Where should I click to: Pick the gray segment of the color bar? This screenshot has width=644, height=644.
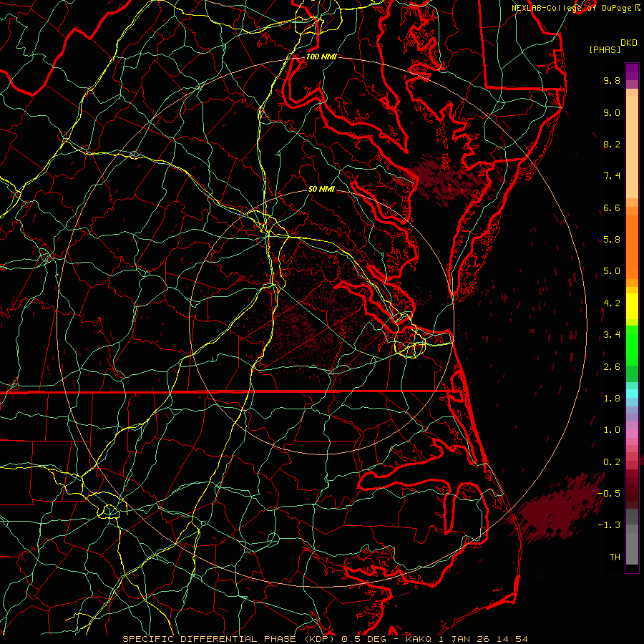pyautogui.click(x=632, y=536)
